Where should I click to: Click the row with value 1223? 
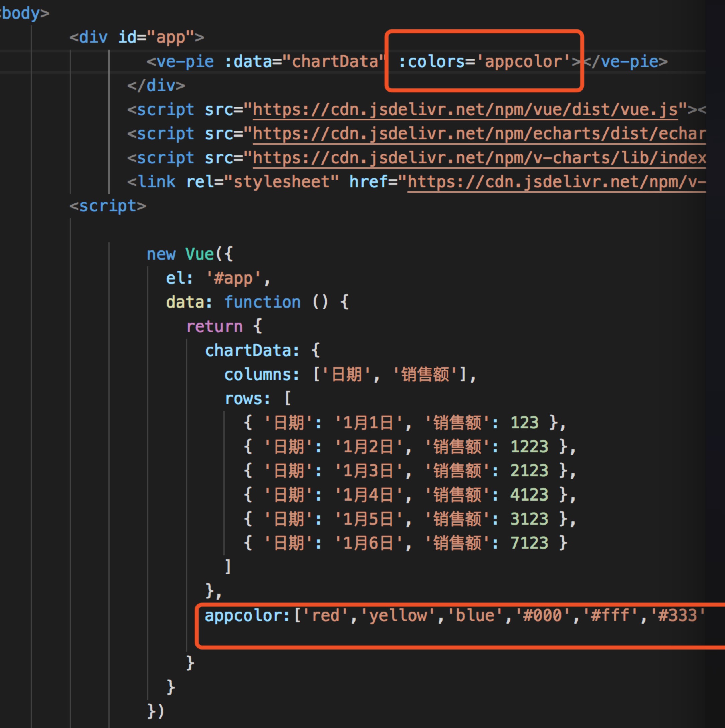410,447
